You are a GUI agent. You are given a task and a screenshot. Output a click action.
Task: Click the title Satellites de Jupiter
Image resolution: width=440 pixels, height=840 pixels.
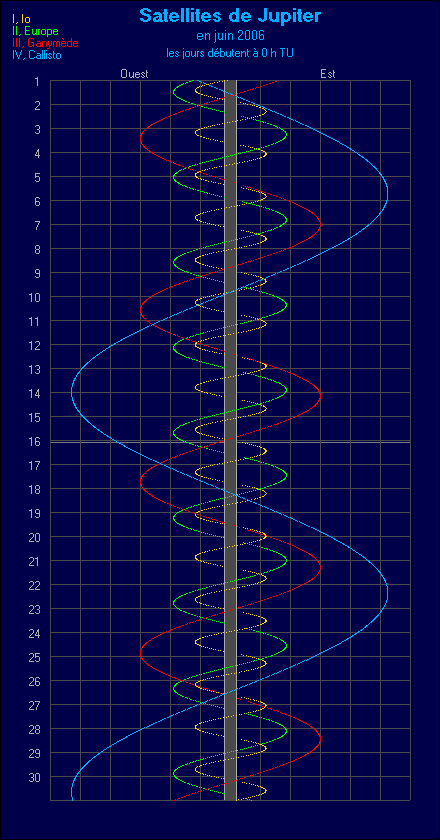pos(230,16)
